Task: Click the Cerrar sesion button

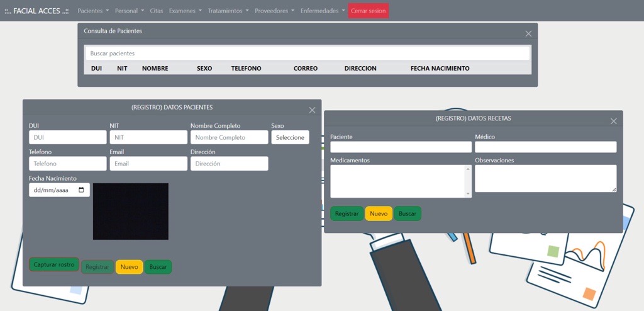Action: click(x=368, y=11)
